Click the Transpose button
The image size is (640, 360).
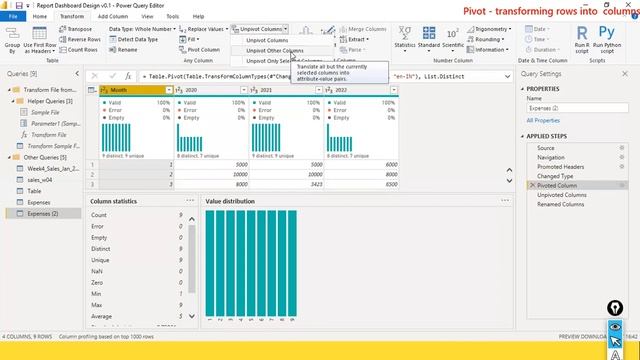click(x=76, y=29)
